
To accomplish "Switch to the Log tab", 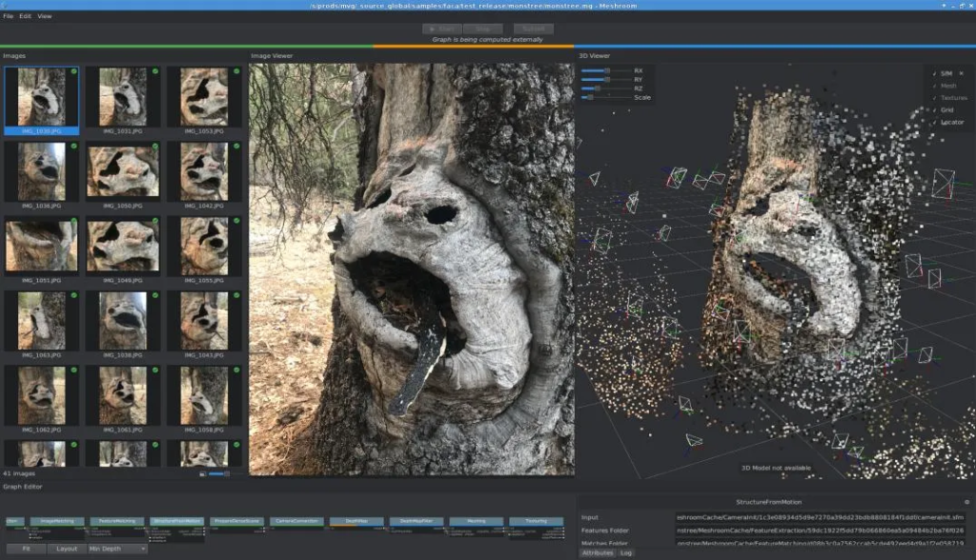I will (627, 552).
